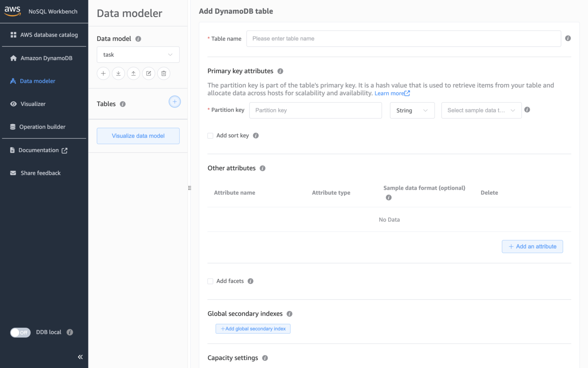Open the task data model dropdown

138,54
